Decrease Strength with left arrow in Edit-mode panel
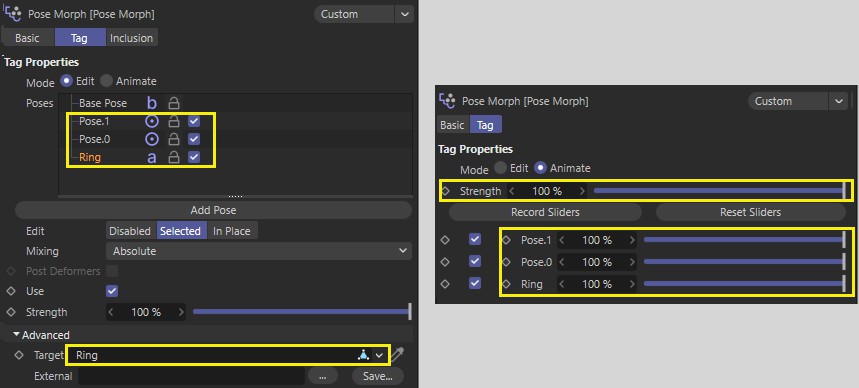Viewport: 859px width, 388px height. (x=111, y=312)
